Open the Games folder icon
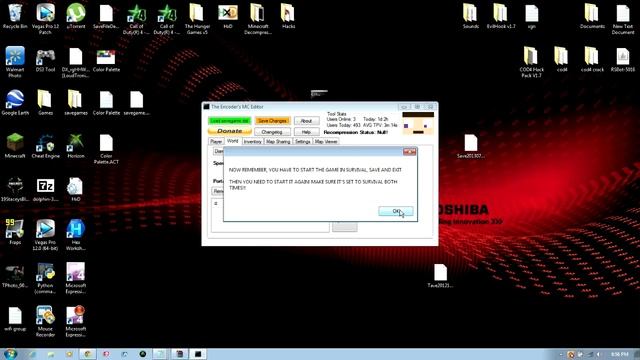Viewport: 640px width, 360px height. click(x=45, y=103)
